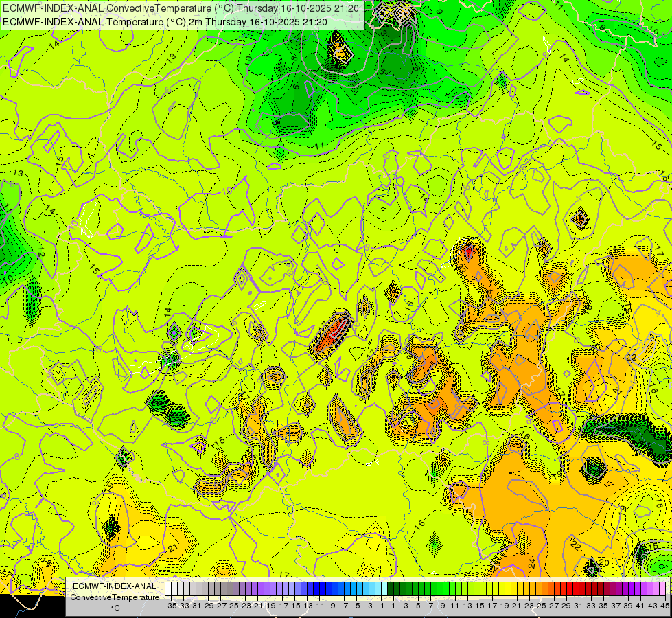Select the yellow swatch above legend label 19
This screenshot has height=618, width=672.
502,589
